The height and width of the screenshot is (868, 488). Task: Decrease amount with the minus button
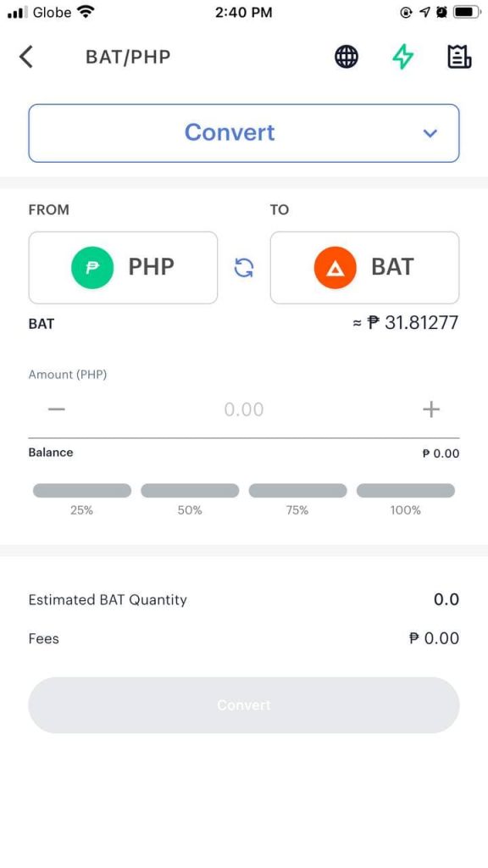pos(57,409)
